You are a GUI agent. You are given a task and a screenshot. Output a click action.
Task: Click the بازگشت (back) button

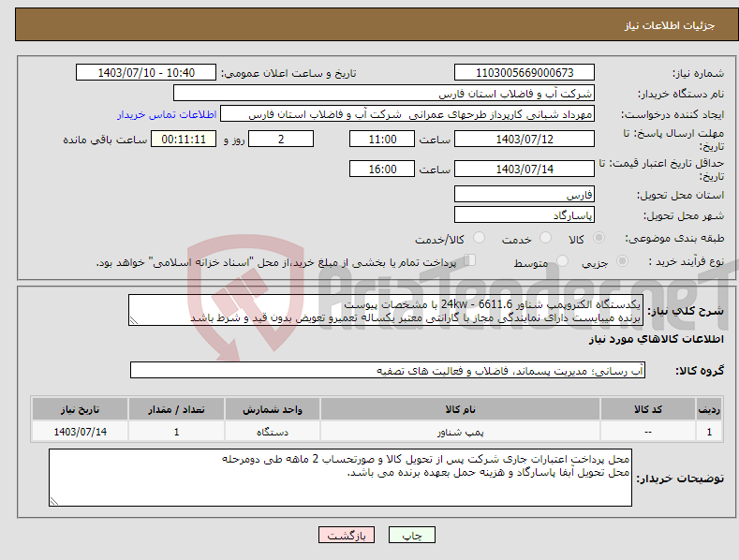[x=347, y=535]
